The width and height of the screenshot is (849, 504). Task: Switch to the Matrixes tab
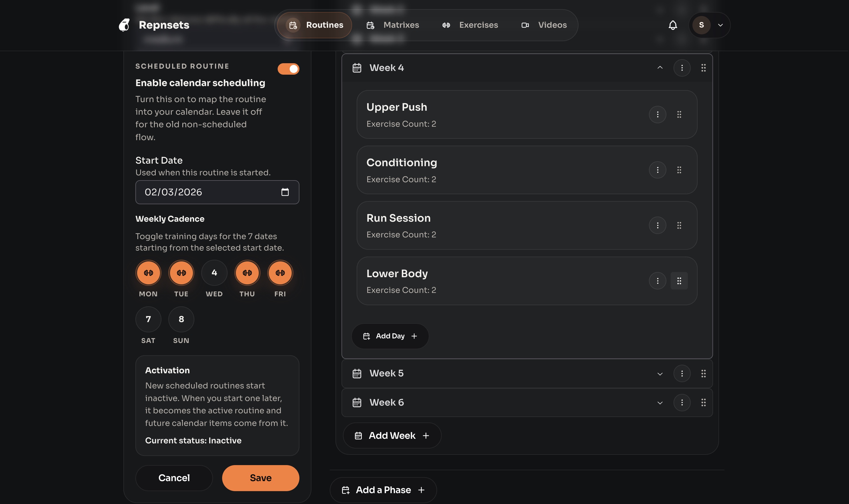pyautogui.click(x=401, y=25)
